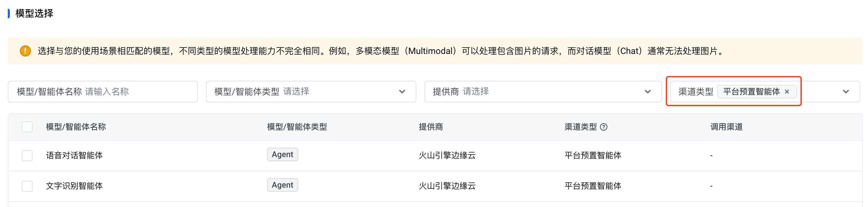Viewport: 868px width, 207px height.
Task: Click the 提供商 column header
Action: pos(431,127)
